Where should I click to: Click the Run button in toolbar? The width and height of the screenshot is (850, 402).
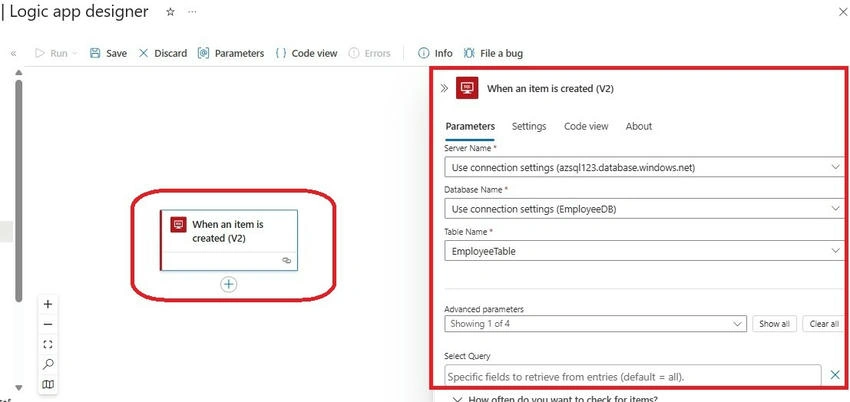click(x=51, y=53)
